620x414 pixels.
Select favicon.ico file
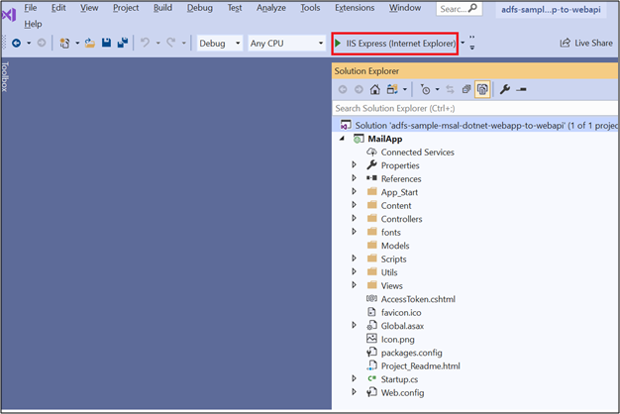click(x=401, y=312)
